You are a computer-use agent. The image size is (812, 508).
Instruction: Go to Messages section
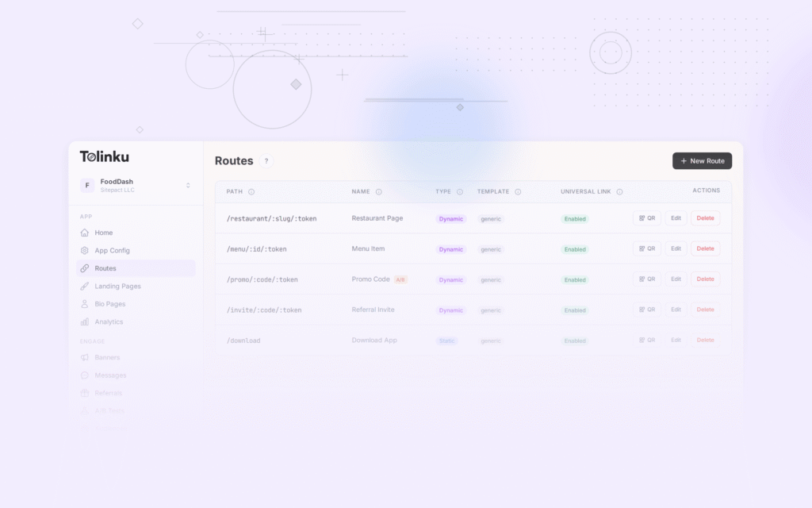tap(136, 375)
